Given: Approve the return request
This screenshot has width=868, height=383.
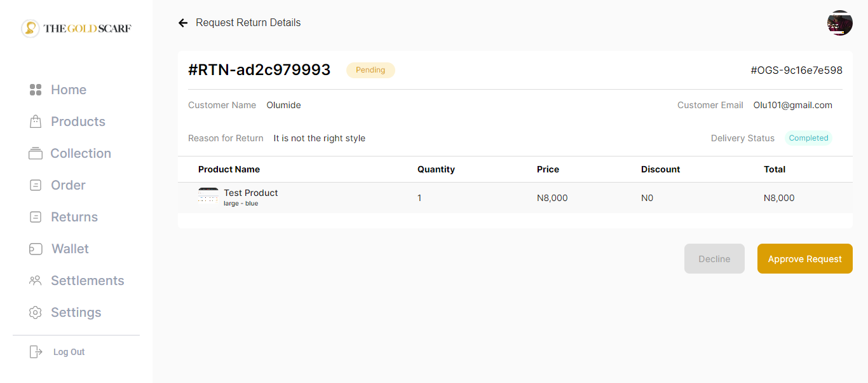Looking at the screenshot, I should tap(804, 259).
